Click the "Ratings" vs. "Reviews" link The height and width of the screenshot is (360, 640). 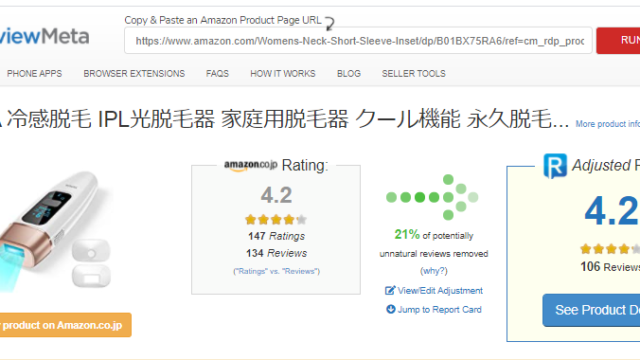pyautogui.click(x=276, y=271)
